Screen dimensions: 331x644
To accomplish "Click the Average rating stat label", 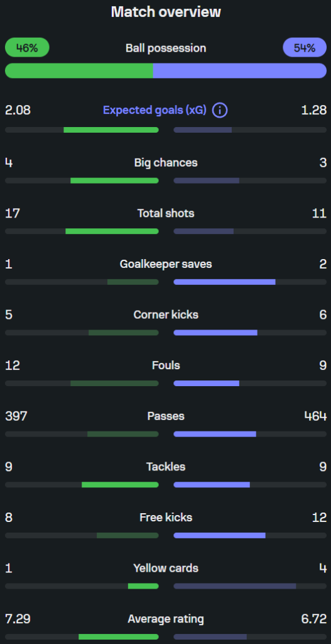I will pyautogui.click(x=166, y=619).
